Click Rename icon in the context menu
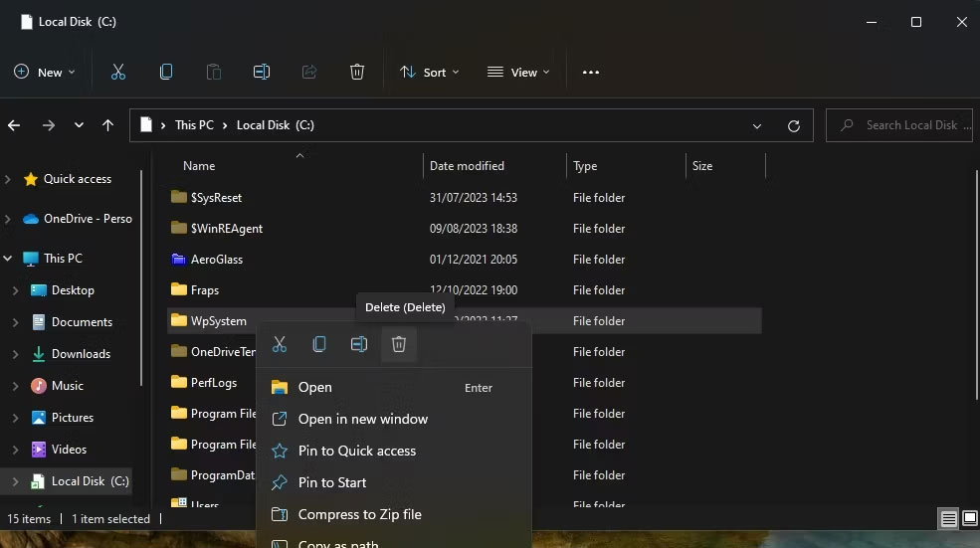The height and width of the screenshot is (548, 980). coord(359,344)
